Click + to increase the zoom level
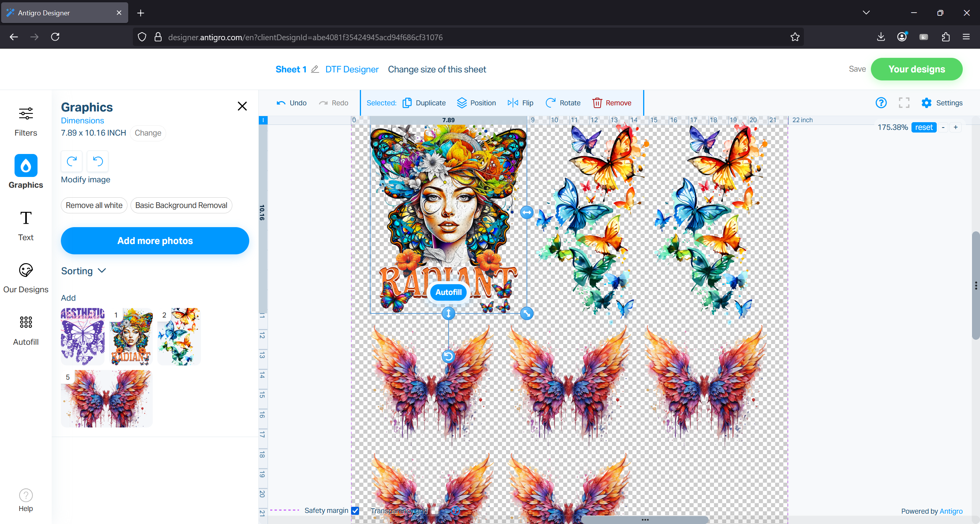The image size is (980, 524). [956, 127]
